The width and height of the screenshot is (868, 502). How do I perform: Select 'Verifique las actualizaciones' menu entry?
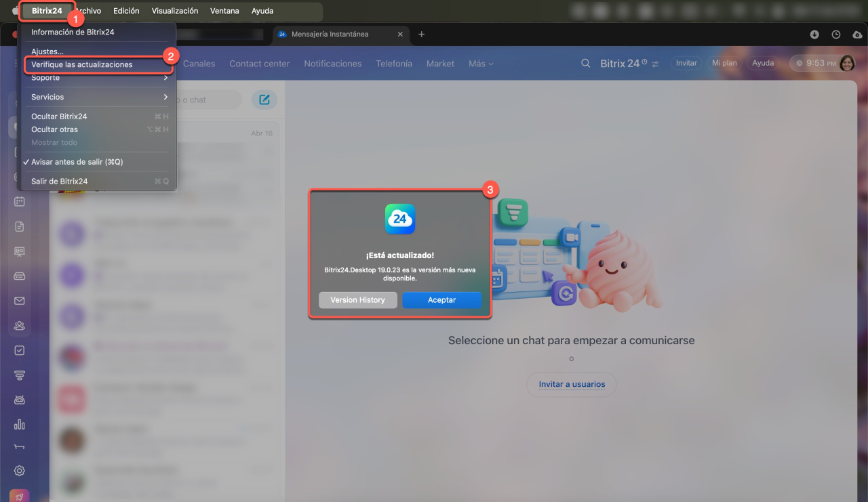coord(82,64)
